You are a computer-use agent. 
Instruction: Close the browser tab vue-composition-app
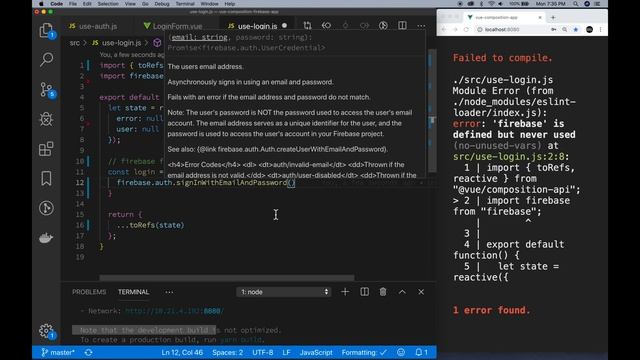(x=540, y=18)
